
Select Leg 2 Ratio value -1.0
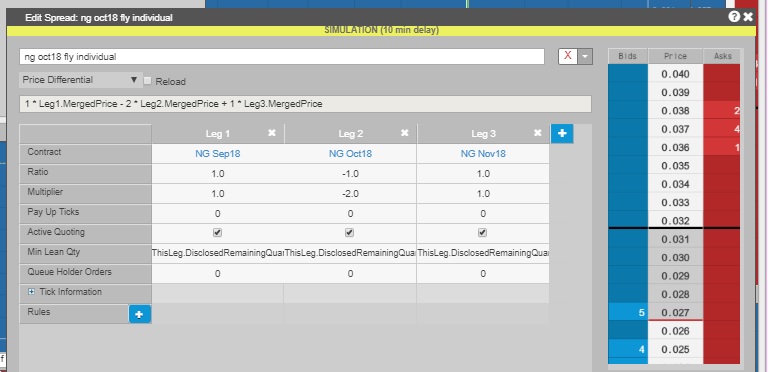tap(350, 174)
